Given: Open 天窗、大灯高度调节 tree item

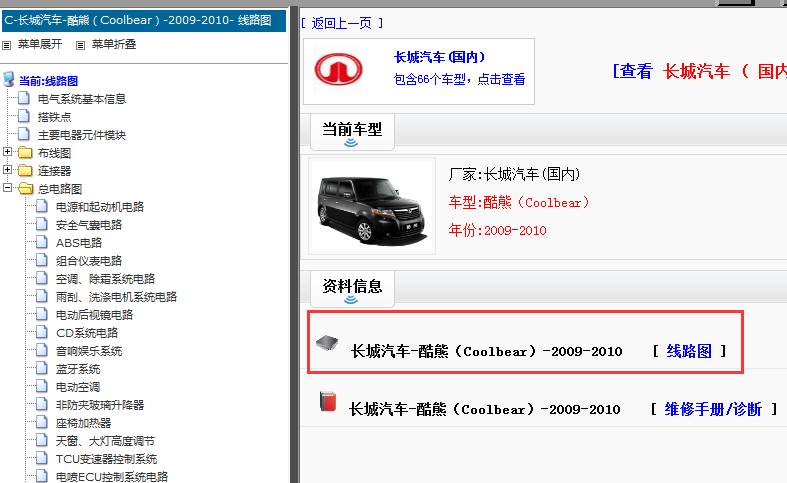Looking at the screenshot, I should (x=105, y=442).
